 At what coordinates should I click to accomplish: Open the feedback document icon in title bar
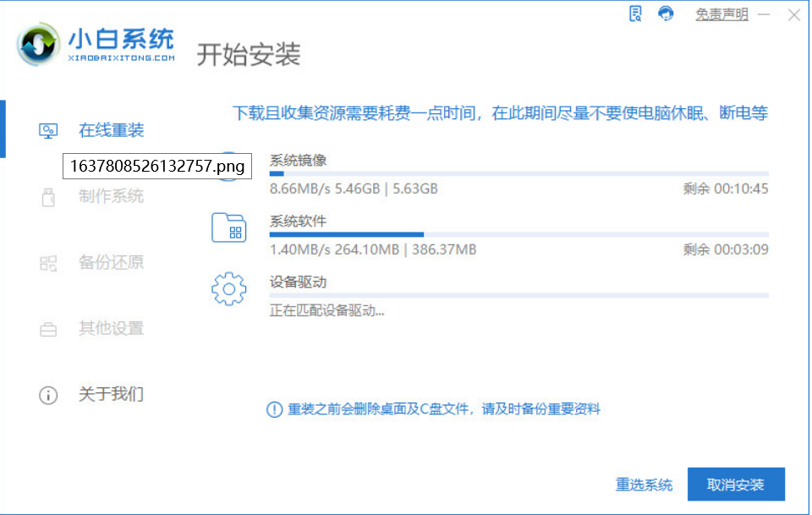coord(635,14)
